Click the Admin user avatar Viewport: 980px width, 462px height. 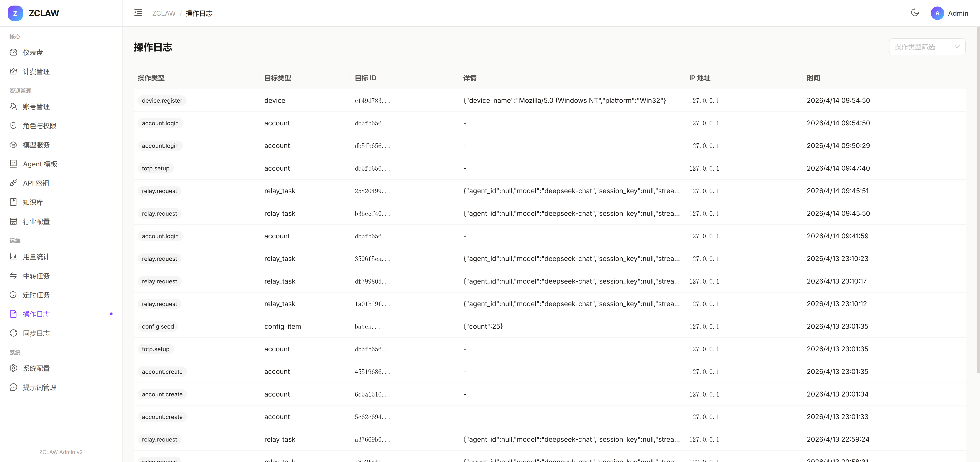click(937, 13)
